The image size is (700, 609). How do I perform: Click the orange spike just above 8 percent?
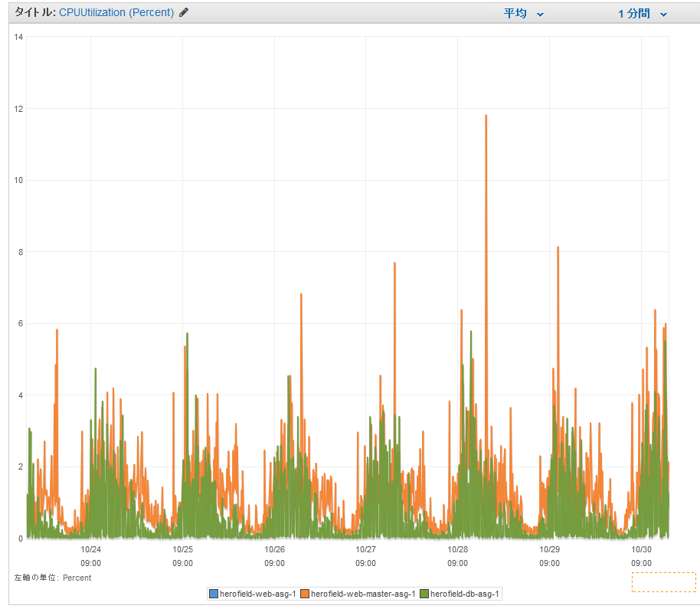[x=558, y=248]
